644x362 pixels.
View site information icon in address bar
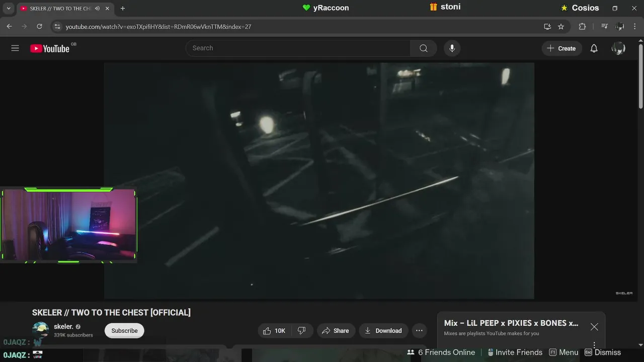pos(57,27)
